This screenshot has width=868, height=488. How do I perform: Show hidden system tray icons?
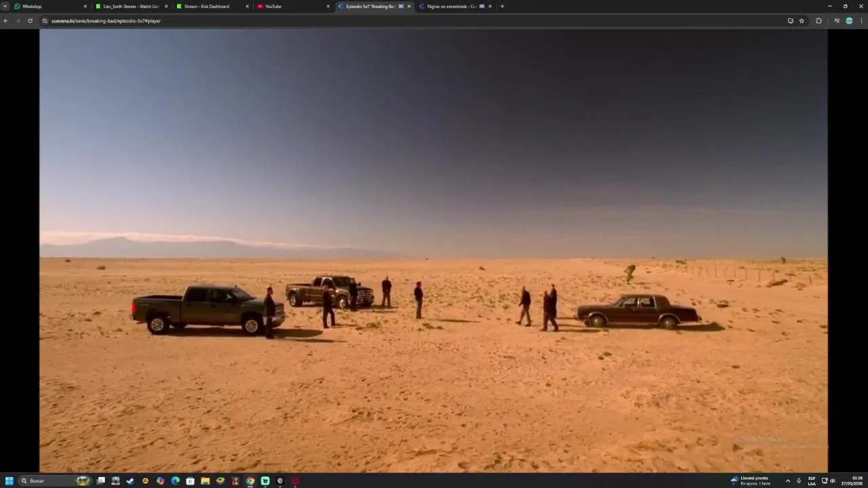(787, 481)
